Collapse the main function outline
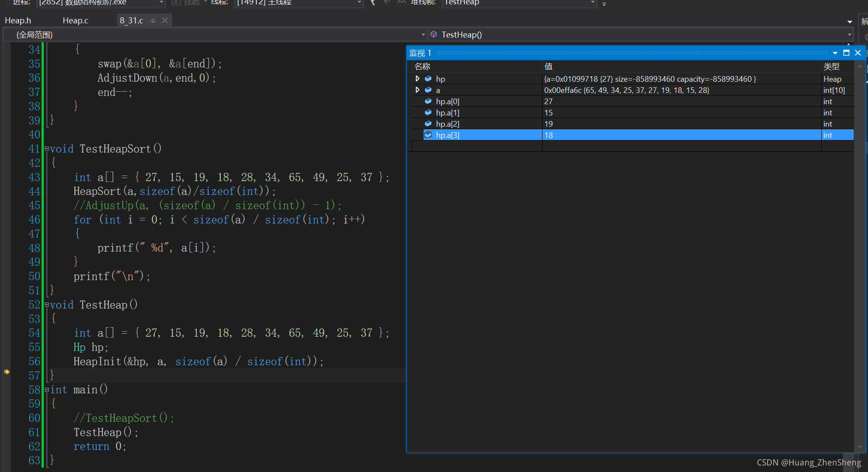868x472 pixels. [47, 390]
